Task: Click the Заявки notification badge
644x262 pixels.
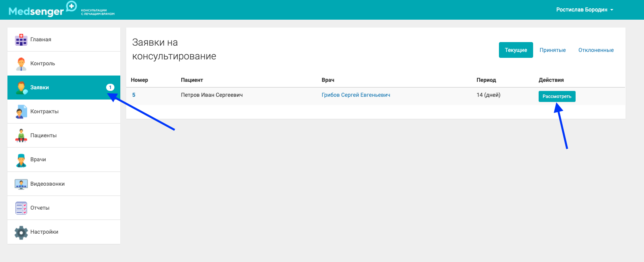Action: [x=110, y=87]
